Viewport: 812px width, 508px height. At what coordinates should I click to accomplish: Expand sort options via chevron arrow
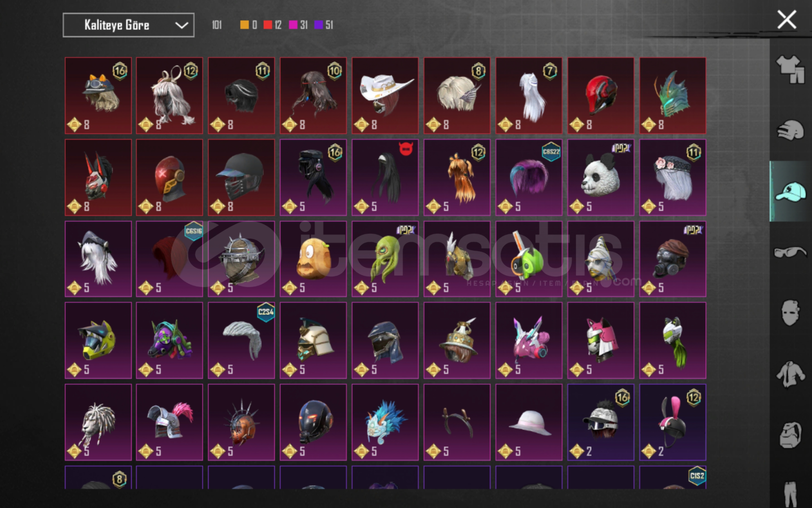[x=181, y=25]
